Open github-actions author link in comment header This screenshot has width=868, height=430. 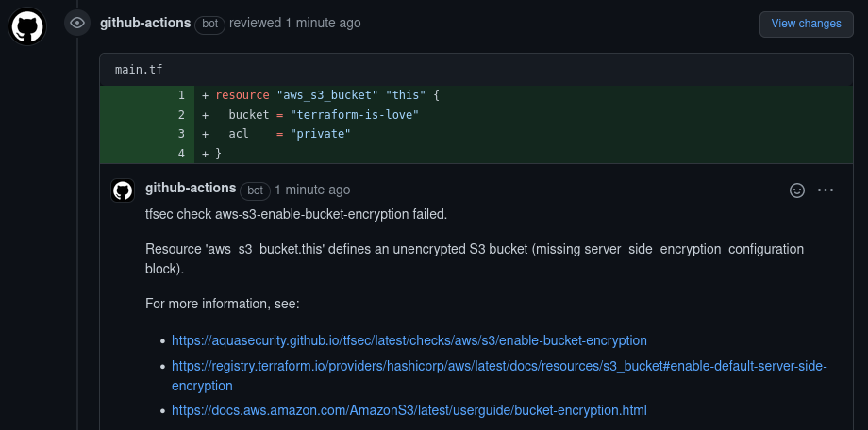(191, 189)
